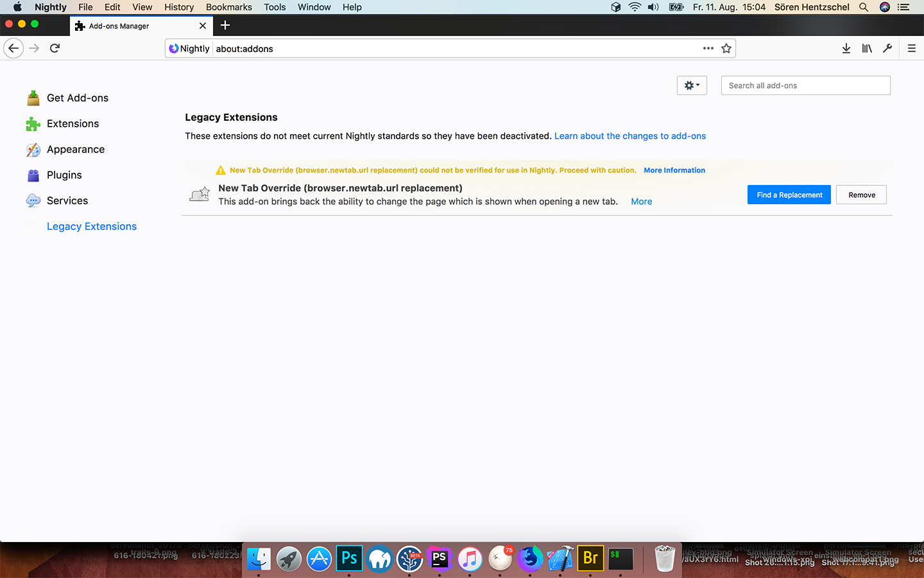Screen dimensions: 924x578
Task: Select Legacy Extensions in the sidebar
Action: [92, 226]
